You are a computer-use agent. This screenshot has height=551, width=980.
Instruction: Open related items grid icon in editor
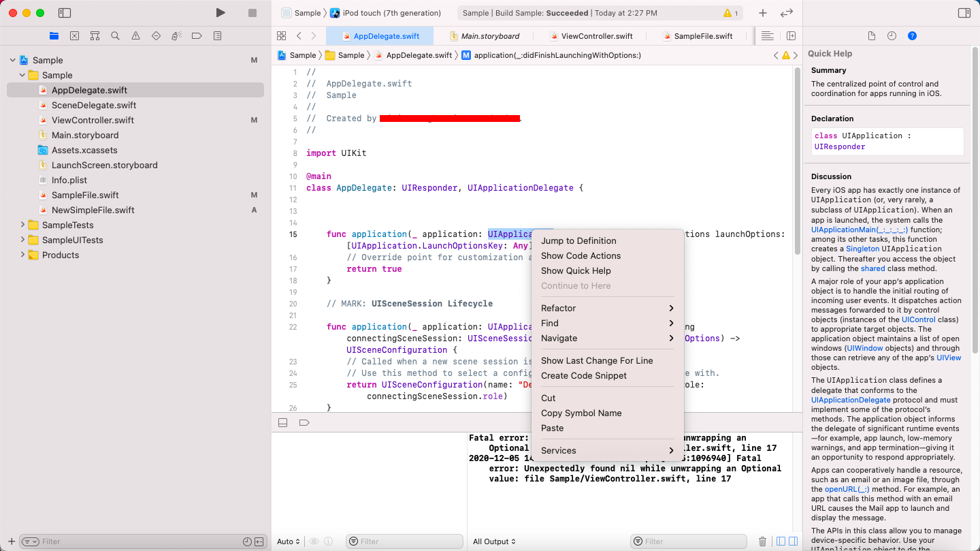click(x=281, y=35)
